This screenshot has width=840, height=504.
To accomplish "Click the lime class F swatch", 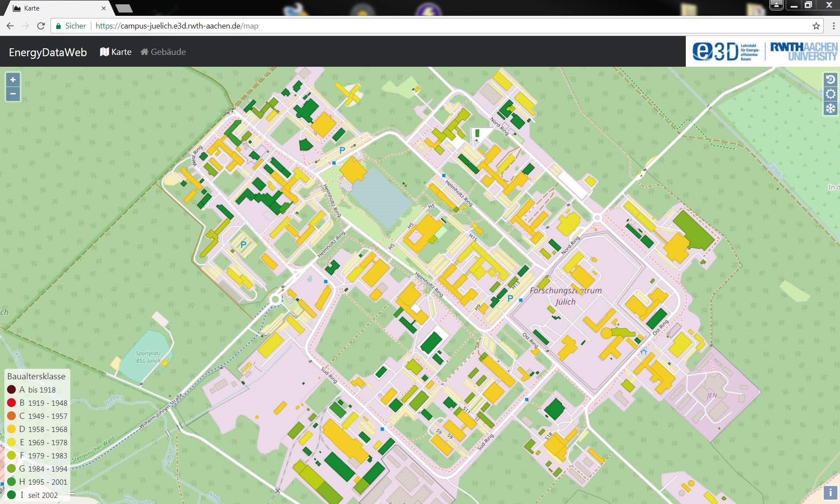I will click(x=11, y=455).
